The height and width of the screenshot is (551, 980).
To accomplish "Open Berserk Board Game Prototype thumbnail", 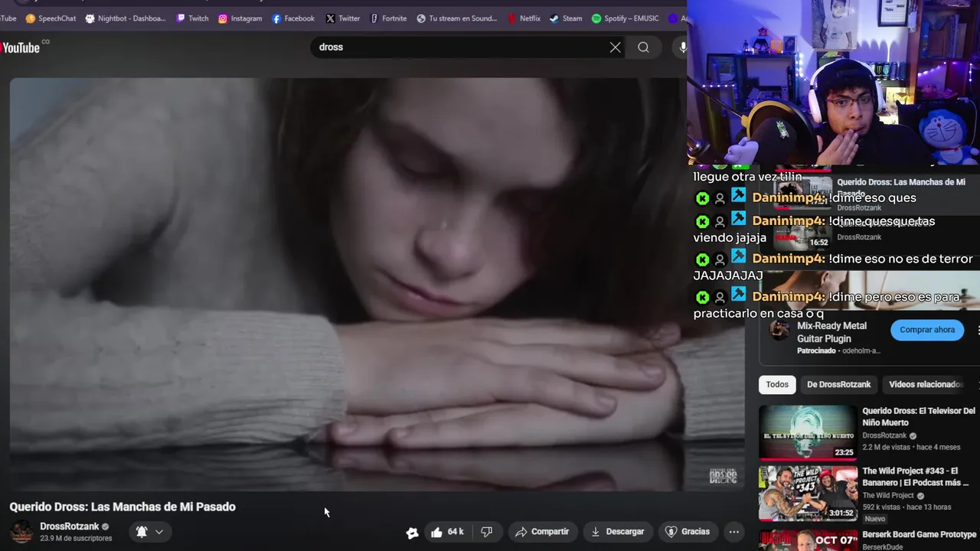I will tap(807, 539).
